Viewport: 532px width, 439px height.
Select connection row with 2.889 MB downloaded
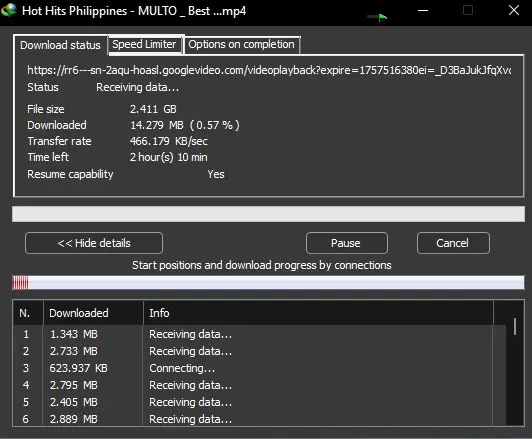[x=260, y=419]
